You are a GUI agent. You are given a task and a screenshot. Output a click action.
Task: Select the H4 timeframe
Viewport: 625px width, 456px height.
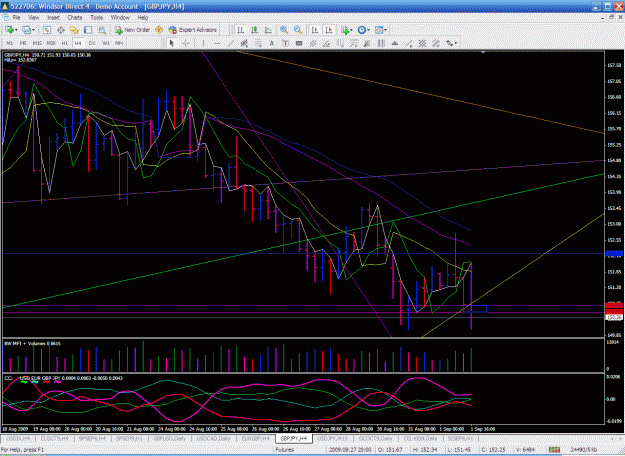(x=78, y=43)
